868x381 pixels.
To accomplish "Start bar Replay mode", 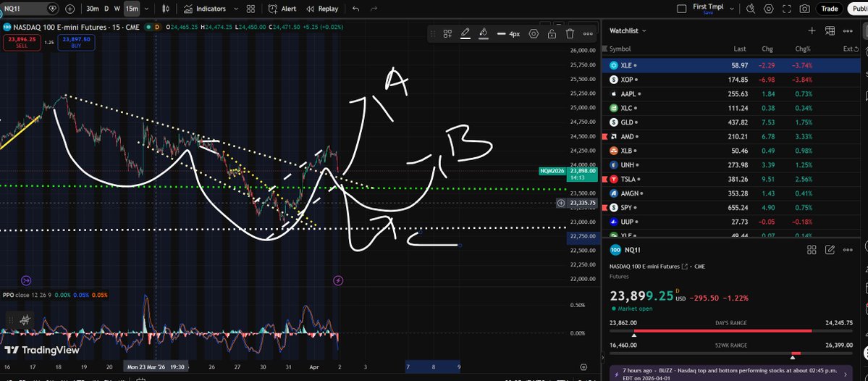I will tap(322, 9).
